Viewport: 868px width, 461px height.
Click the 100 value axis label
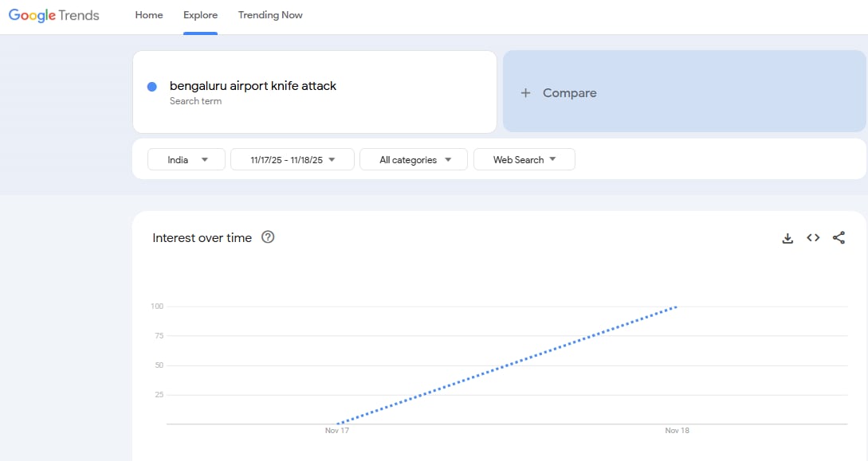pos(157,307)
